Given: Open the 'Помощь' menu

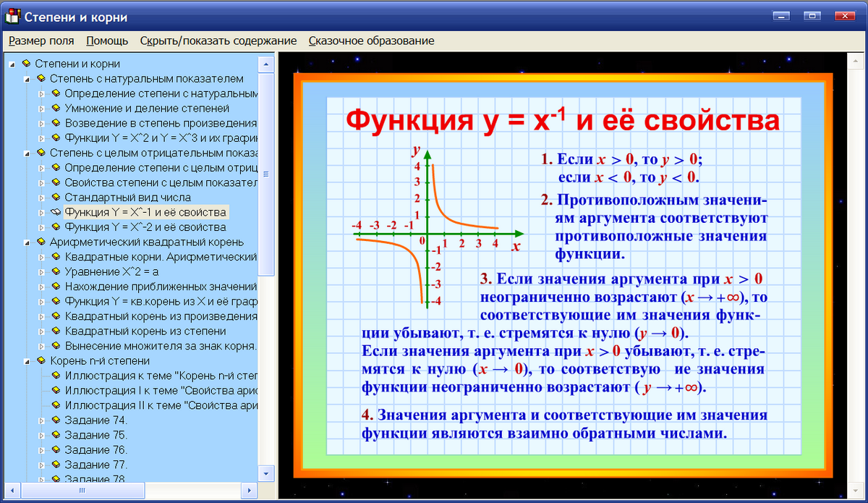Looking at the screenshot, I should [x=107, y=41].
